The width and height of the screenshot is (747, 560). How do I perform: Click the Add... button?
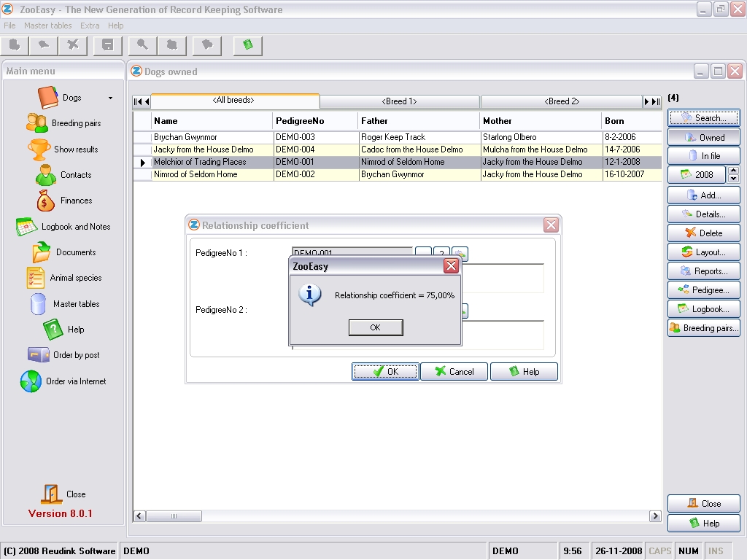[704, 195]
